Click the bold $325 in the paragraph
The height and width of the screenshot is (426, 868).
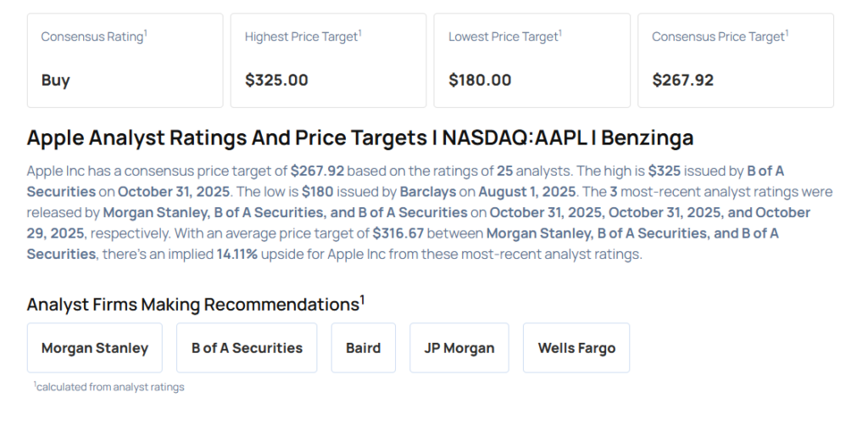point(665,171)
